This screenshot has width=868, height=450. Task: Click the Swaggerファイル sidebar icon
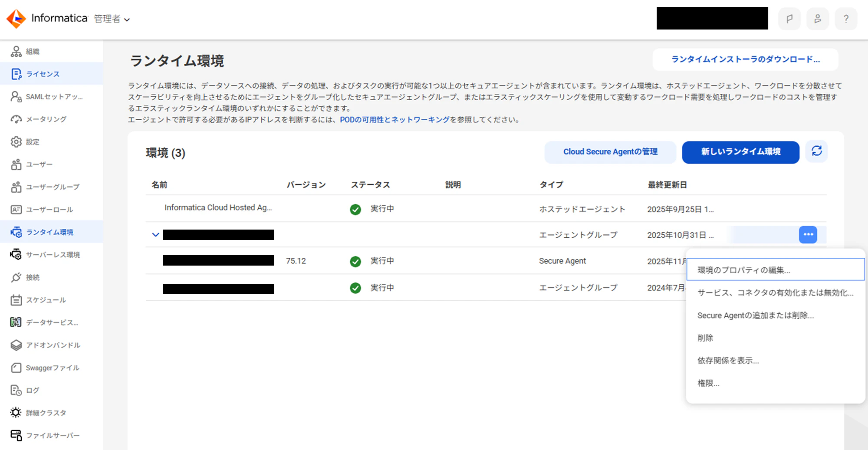16,368
